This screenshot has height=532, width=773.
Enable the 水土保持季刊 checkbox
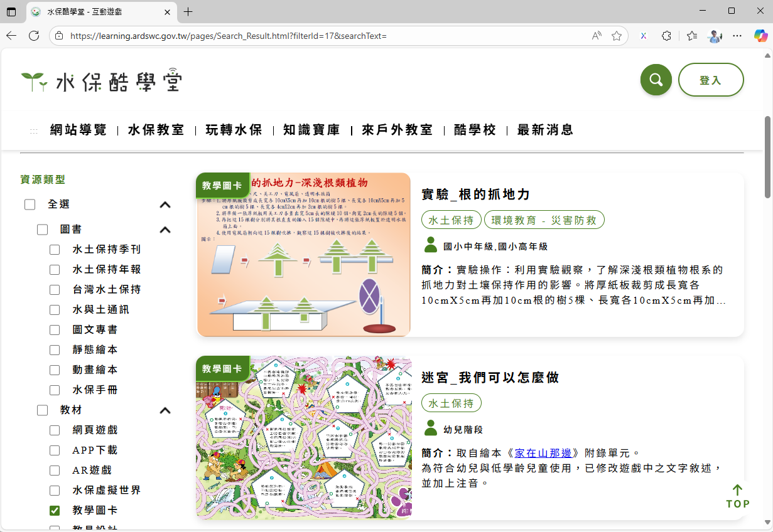55,250
